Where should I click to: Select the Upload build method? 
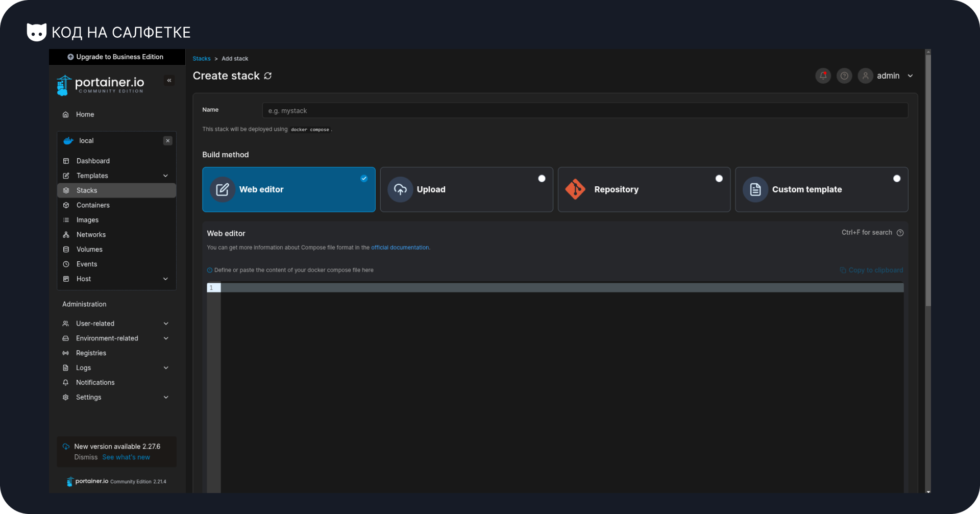point(467,189)
